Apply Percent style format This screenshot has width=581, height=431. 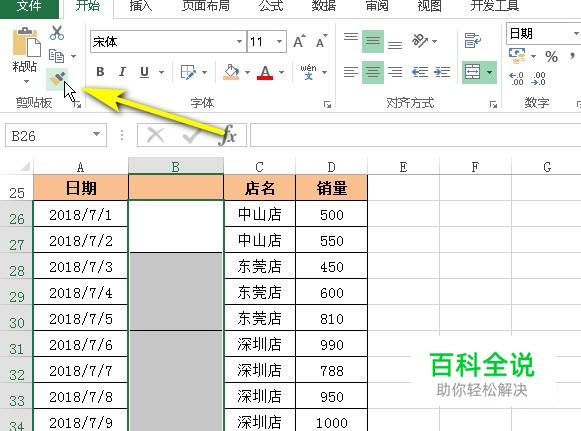551,56
